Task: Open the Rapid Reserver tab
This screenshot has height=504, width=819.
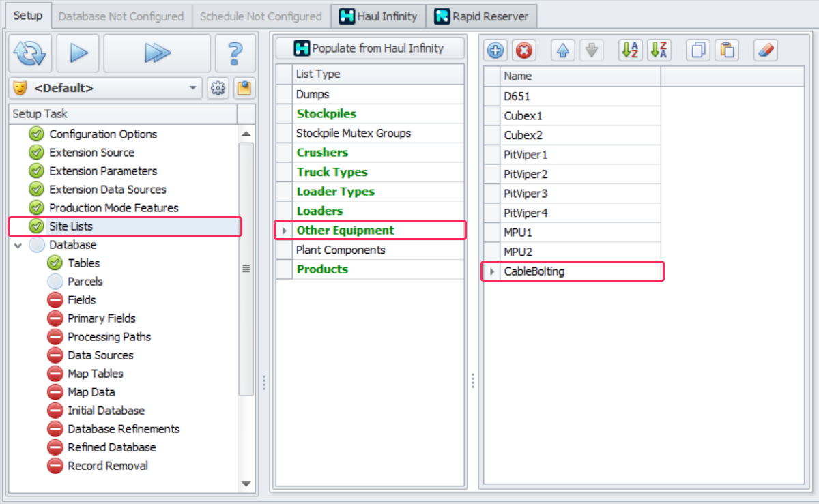Action: (481, 16)
